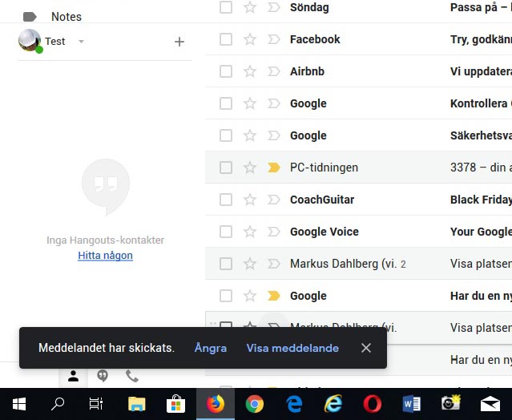Open the camera app taskbar icon
The width and height of the screenshot is (512, 420).
pyautogui.click(x=451, y=404)
